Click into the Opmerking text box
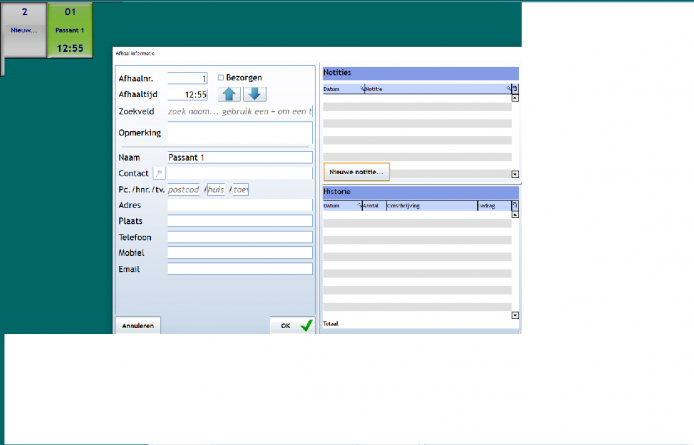Viewport: 694px width, 445px height. (240, 133)
